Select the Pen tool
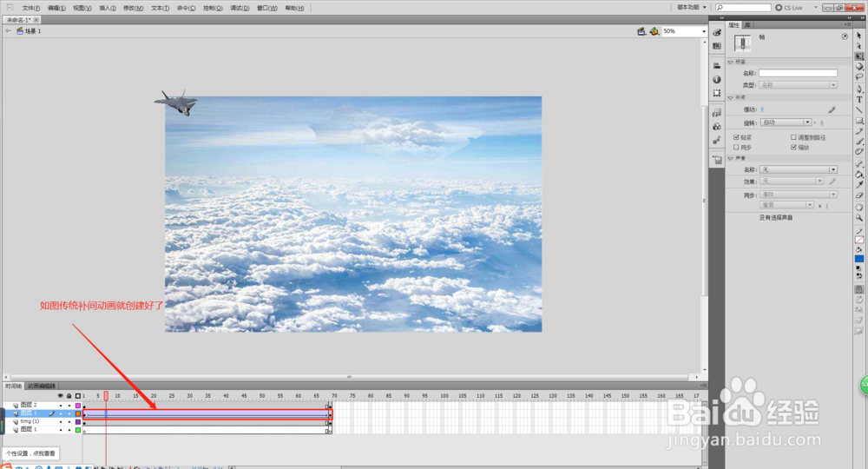This screenshot has height=469, width=868. (x=859, y=89)
